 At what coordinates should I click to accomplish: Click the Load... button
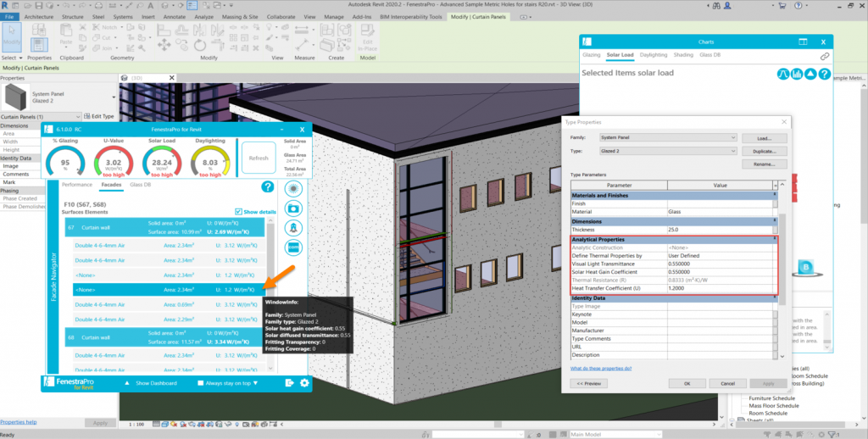pos(764,138)
